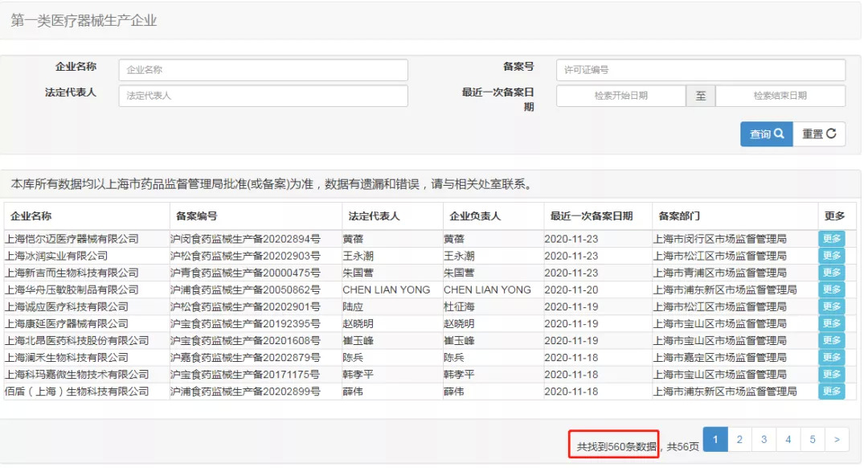This screenshot has height=468, width=868.
Task: Click the next page arrow
Action: tap(837, 439)
